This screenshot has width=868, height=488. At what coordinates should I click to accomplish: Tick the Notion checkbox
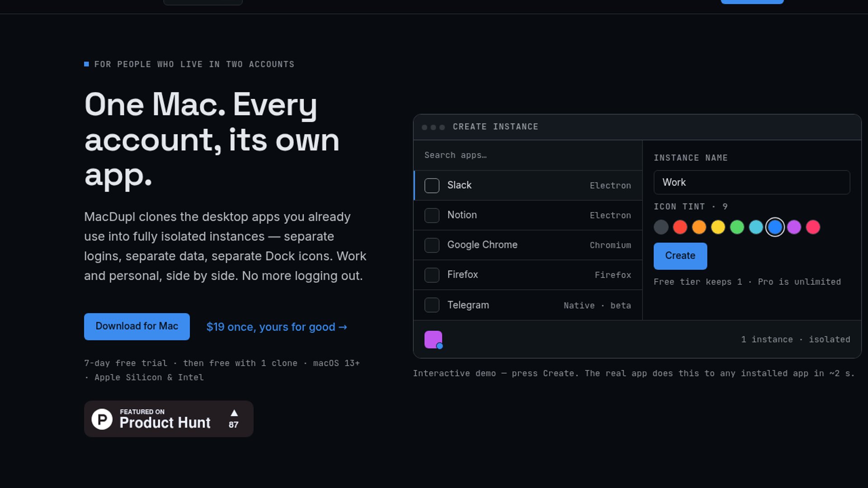432,215
